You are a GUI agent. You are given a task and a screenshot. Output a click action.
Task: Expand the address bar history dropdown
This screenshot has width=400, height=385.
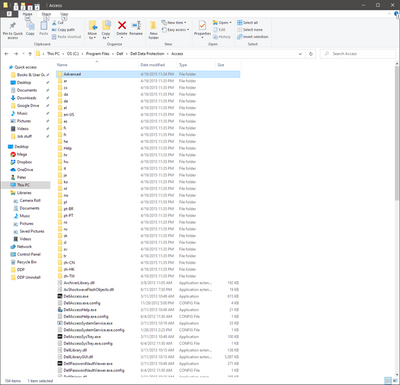pyautogui.click(x=300, y=54)
